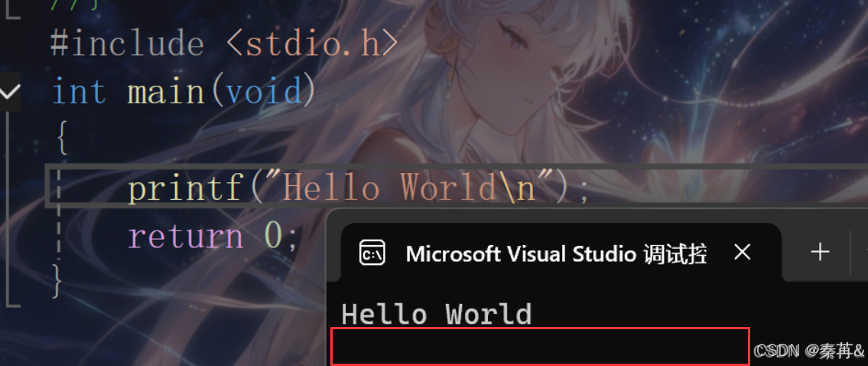
Task: Click the #include directive
Action: click(x=127, y=44)
